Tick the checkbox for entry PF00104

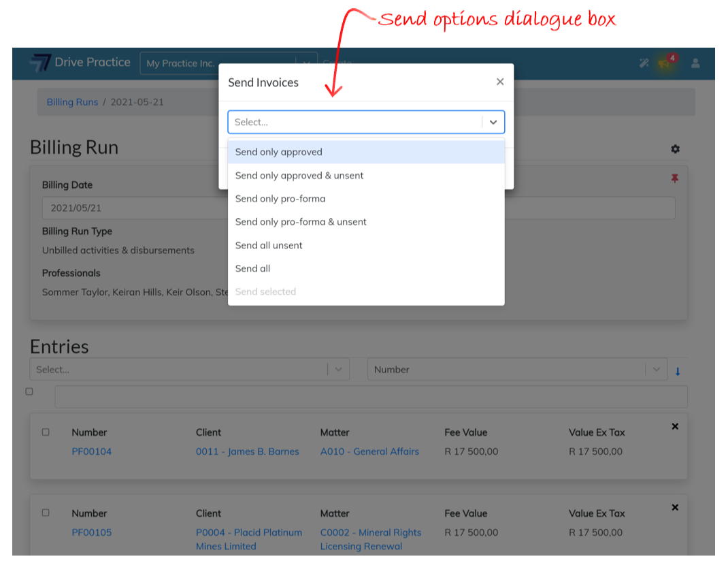click(x=46, y=432)
